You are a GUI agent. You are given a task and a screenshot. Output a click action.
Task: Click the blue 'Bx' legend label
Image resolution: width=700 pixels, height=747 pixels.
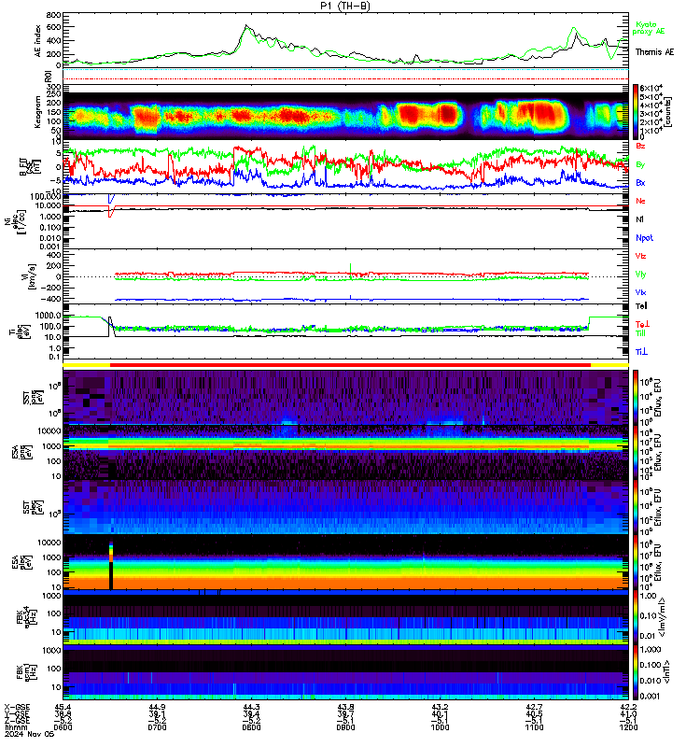(x=640, y=182)
